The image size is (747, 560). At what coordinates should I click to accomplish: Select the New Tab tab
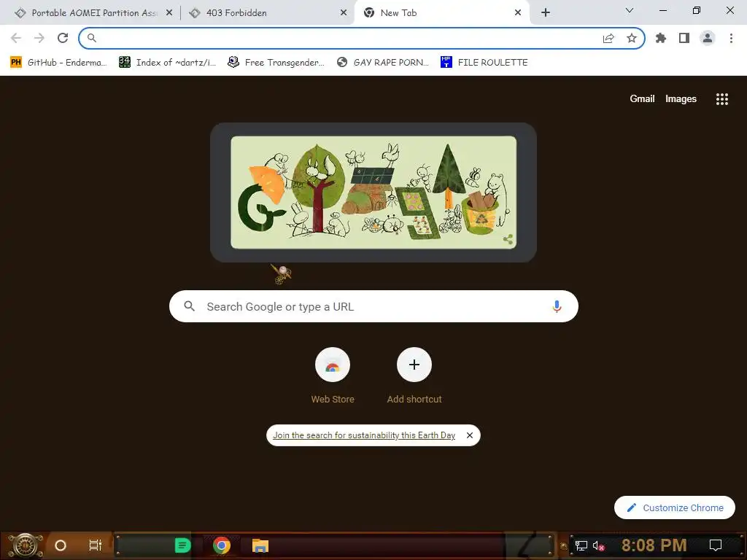[442, 13]
